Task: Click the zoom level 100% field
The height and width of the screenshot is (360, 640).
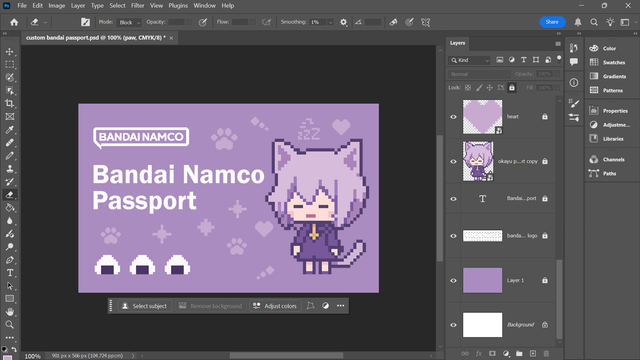Action: (33, 356)
